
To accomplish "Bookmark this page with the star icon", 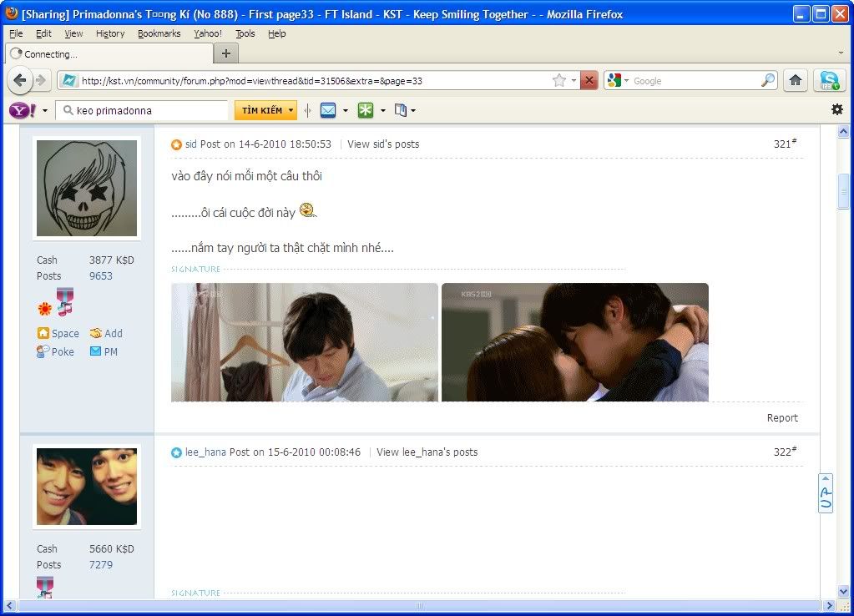I will (558, 81).
